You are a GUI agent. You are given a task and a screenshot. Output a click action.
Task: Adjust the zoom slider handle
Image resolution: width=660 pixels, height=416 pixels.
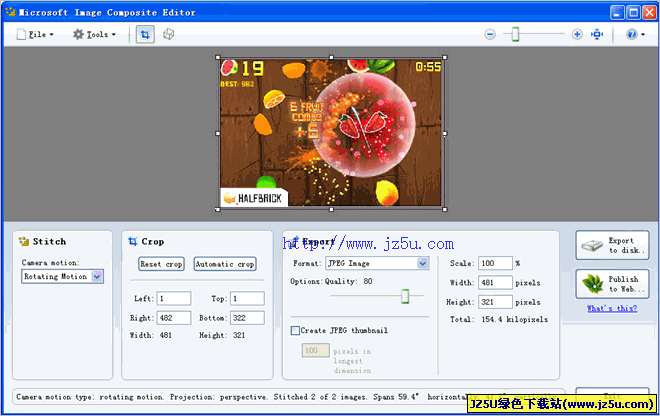pos(515,35)
